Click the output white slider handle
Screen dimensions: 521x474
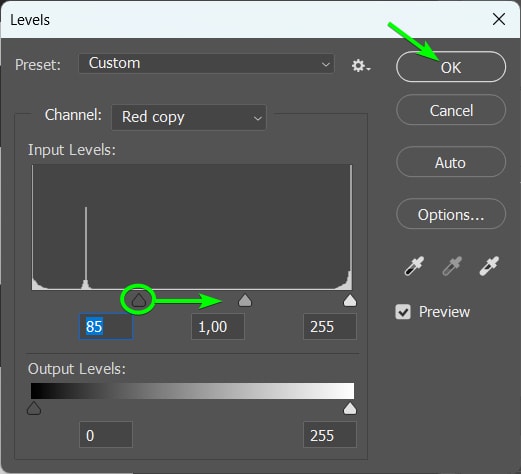[x=350, y=408]
